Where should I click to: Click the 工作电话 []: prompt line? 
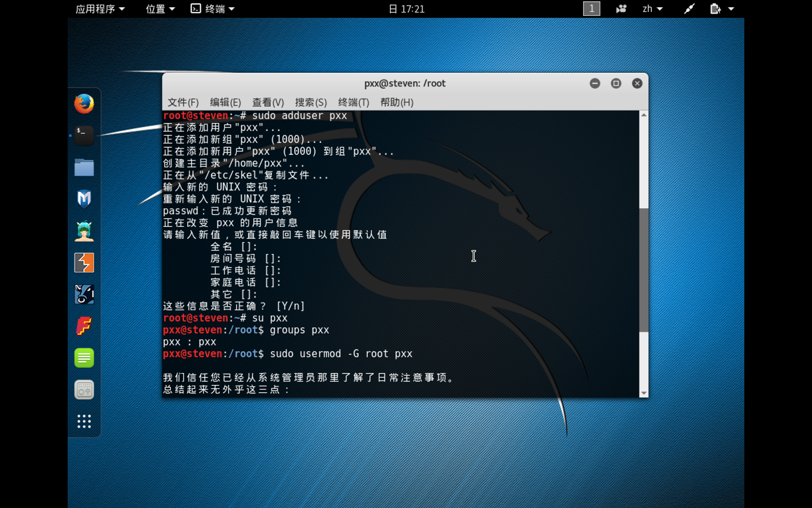246,270
